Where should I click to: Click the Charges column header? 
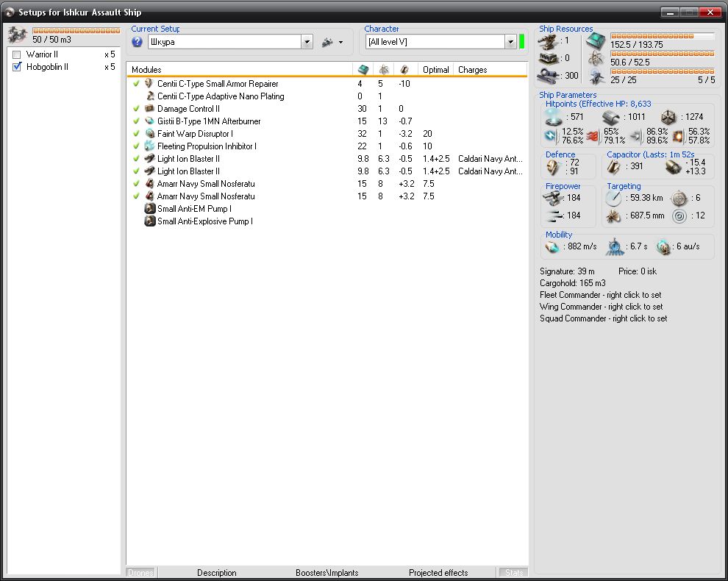coord(490,70)
